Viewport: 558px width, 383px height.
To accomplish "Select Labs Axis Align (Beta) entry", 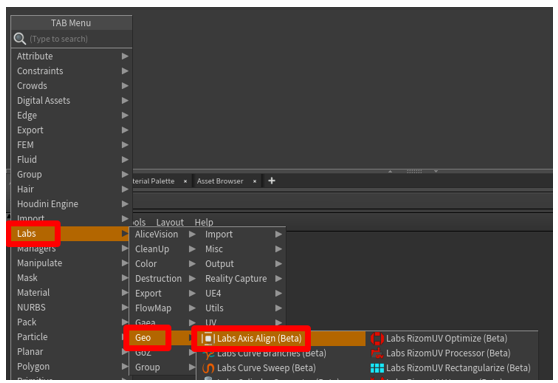I will pos(281,338).
